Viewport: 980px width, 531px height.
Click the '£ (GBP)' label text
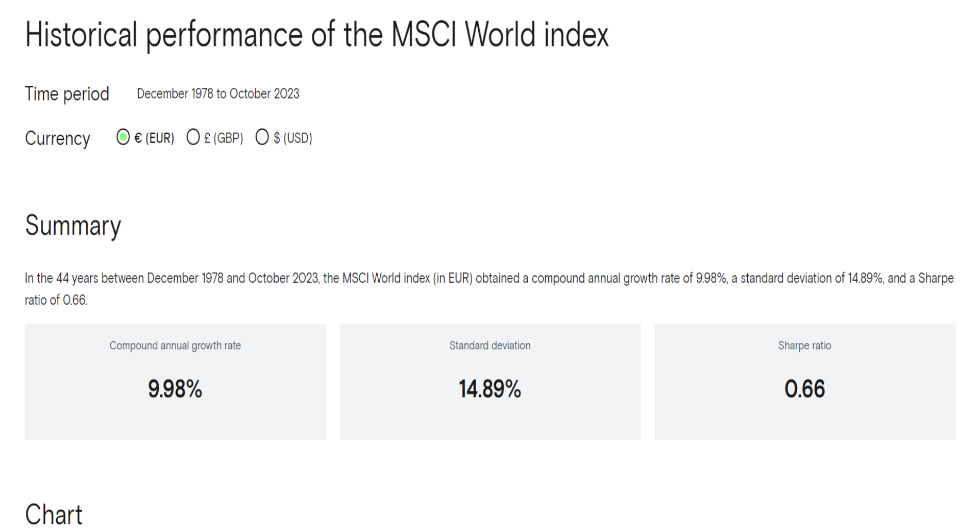(x=224, y=138)
